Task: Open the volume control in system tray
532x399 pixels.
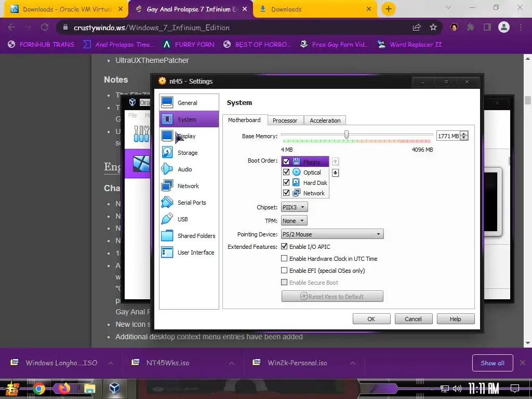Action: [x=457, y=389]
